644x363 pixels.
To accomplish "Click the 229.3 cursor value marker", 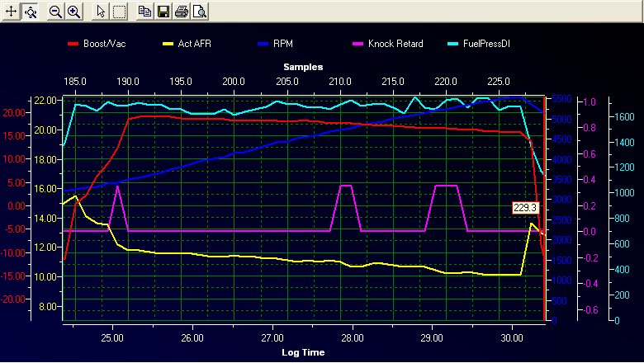I will (525, 208).
